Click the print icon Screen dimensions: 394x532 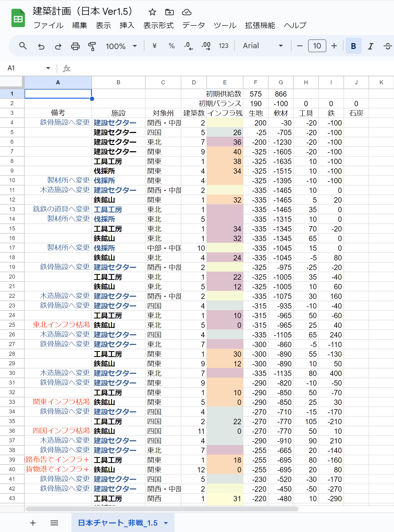click(75, 46)
